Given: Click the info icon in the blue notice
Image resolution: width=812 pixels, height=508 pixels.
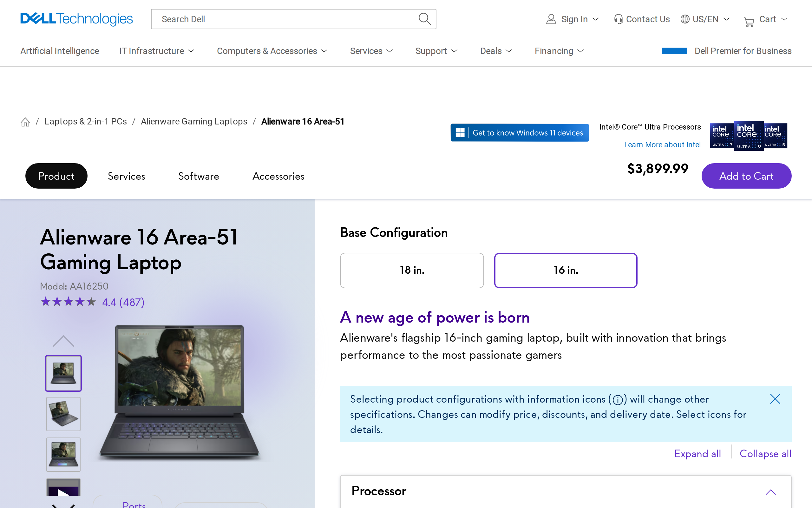Looking at the screenshot, I should [x=618, y=400].
